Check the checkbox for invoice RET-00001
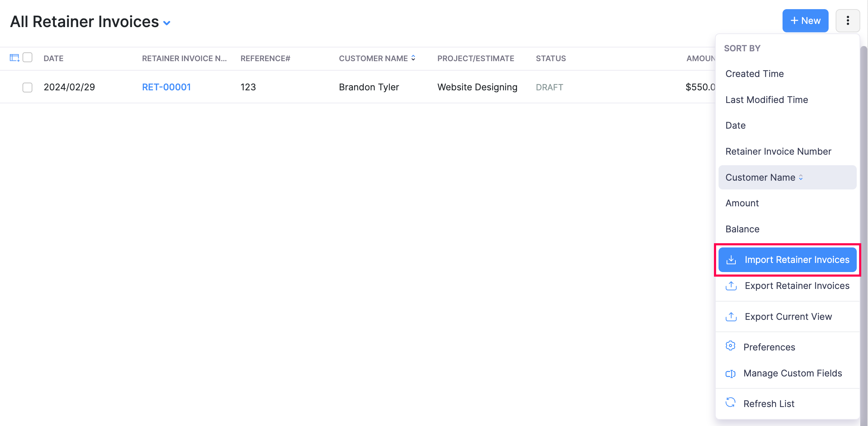868x426 pixels. 27,87
